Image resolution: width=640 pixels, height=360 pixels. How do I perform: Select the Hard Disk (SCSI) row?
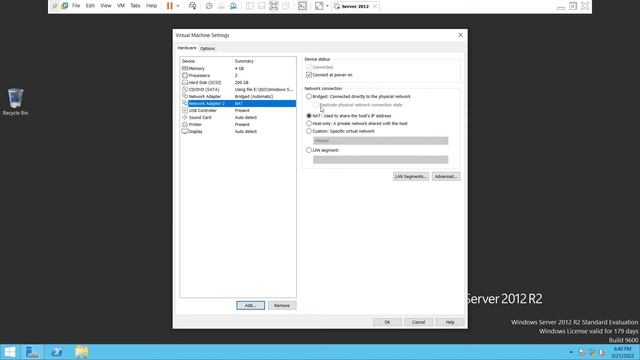coord(238,82)
